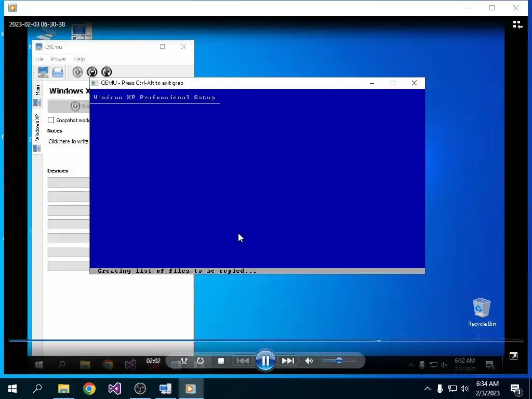Stop playback with the square stop button

click(x=221, y=361)
